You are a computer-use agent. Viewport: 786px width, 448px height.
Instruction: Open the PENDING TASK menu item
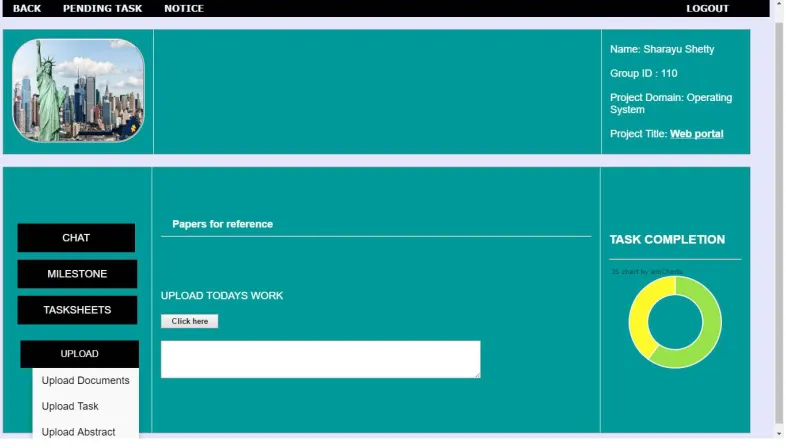[102, 9]
